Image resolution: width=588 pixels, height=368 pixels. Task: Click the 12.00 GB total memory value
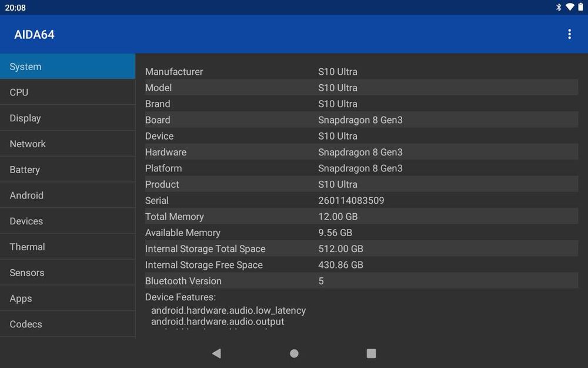(338, 217)
